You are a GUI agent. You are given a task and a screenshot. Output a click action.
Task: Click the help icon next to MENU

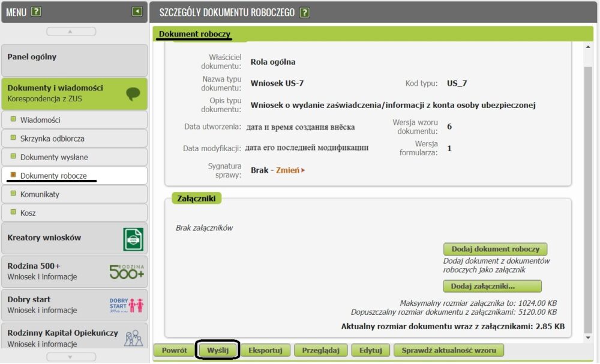click(36, 11)
